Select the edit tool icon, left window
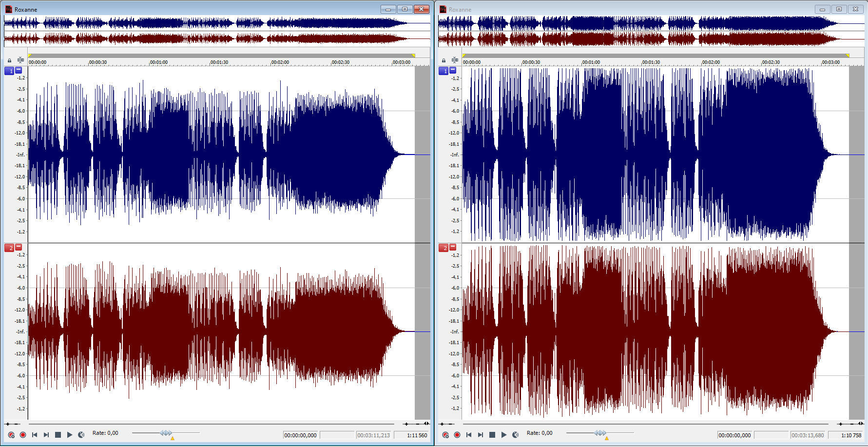This screenshot has width=868, height=447. [20, 60]
